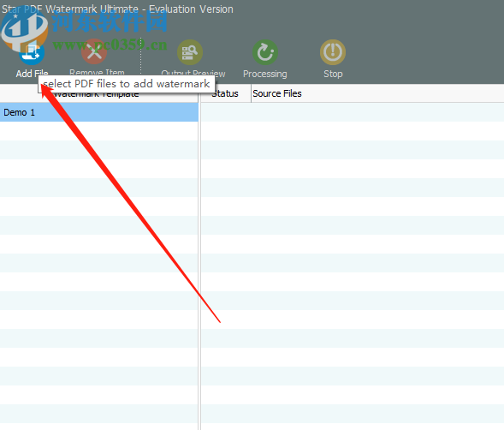
Task: Start Processing with the green icon
Action: coord(265,52)
